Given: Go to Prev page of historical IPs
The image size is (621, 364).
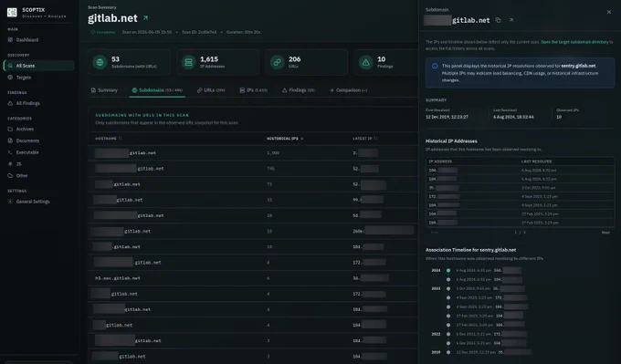Looking at the screenshot, I should pos(435,233).
